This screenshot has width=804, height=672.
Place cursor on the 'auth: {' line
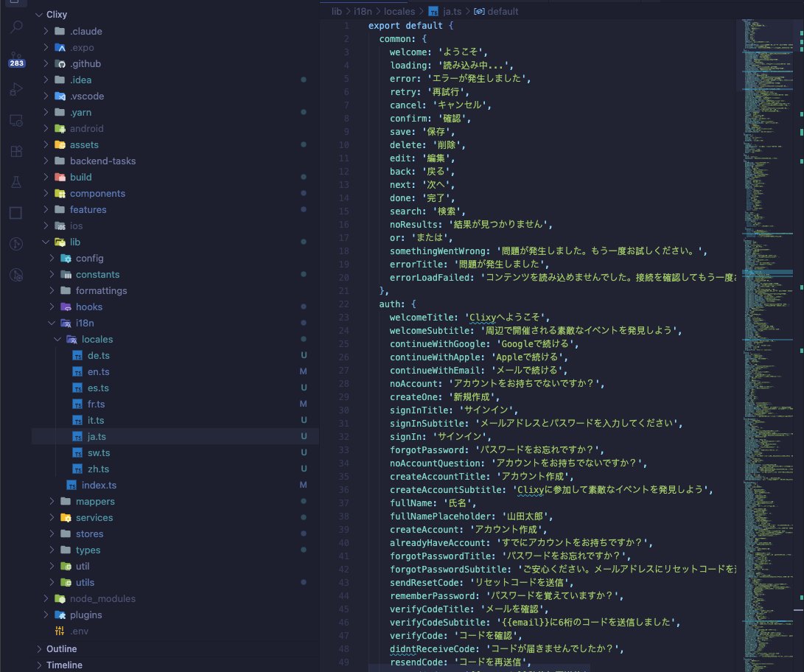click(x=397, y=304)
